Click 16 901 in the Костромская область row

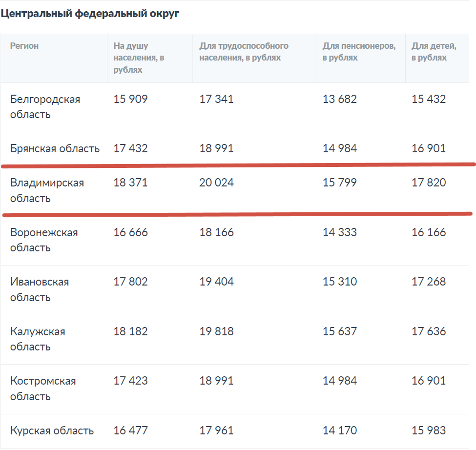pos(429,381)
